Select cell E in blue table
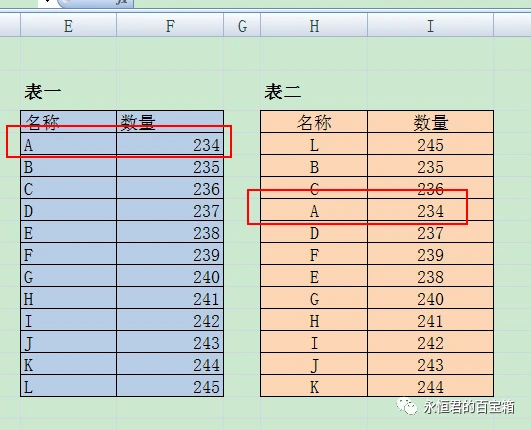This screenshot has width=531, height=430. (68, 232)
